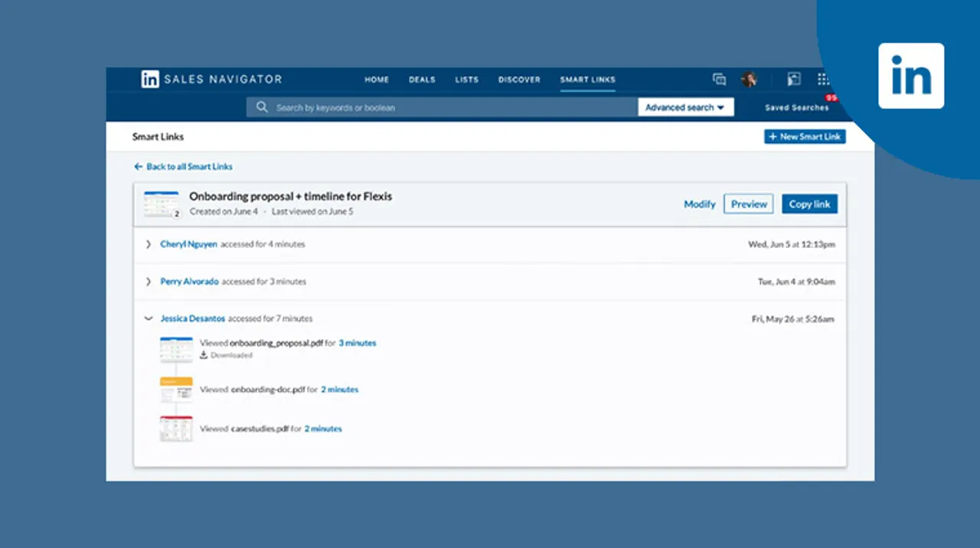Expand Cheryl Nguyen's access details
This screenshot has height=548, width=980.
(149, 244)
